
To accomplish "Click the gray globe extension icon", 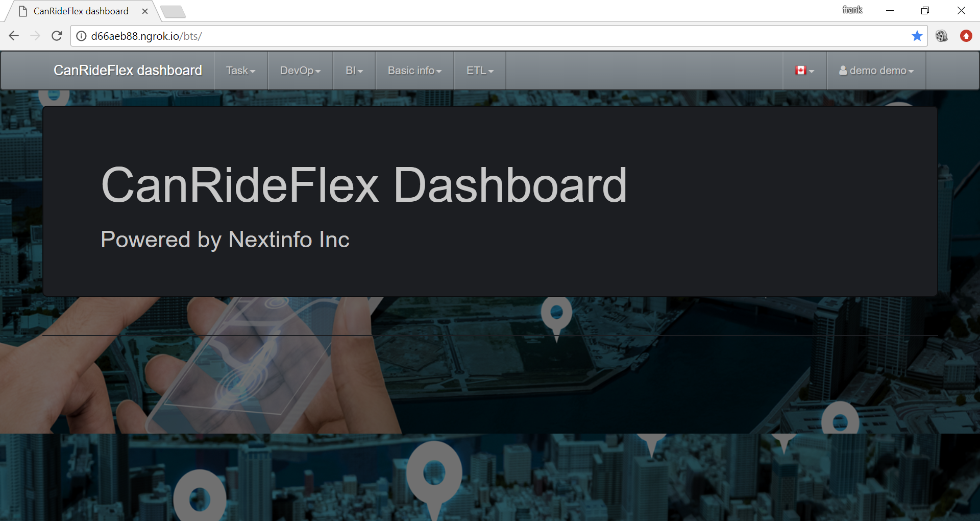I will coord(941,36).
